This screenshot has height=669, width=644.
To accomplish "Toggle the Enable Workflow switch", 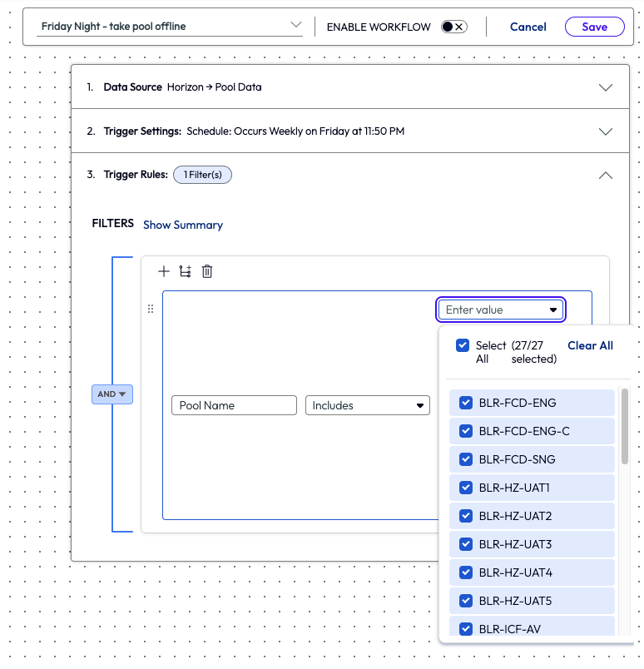I will (x=453, y=27).
